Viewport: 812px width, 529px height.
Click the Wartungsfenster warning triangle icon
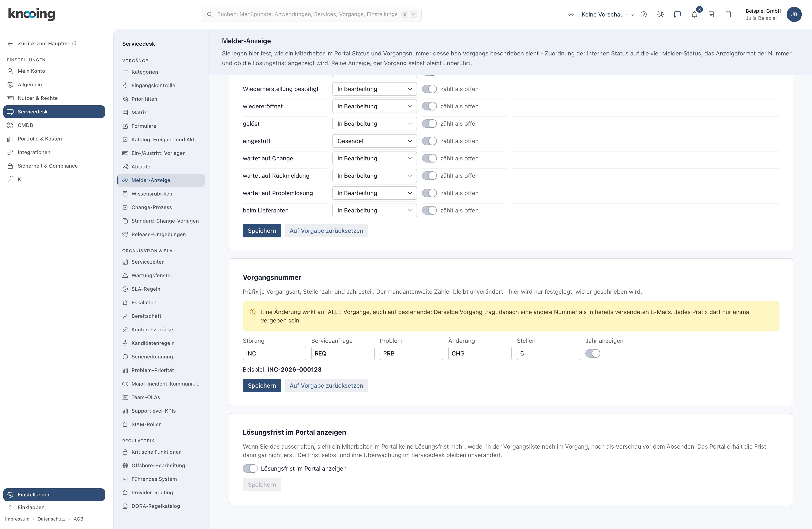pyautogui.click(x=125, y=275)
